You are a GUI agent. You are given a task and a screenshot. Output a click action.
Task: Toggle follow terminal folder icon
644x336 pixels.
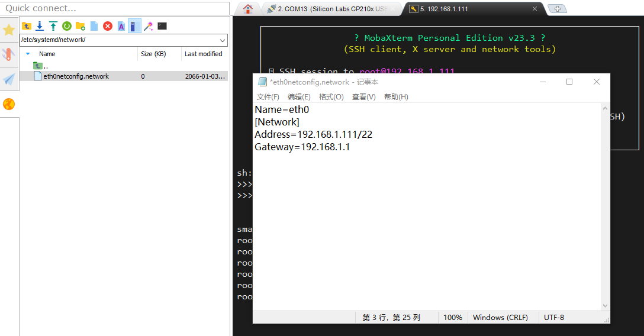(134, 26)
